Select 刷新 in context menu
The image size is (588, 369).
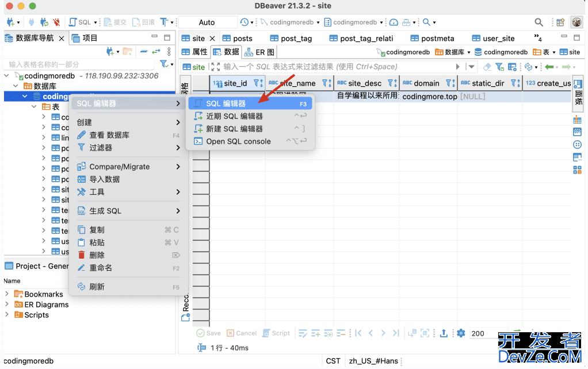pos(128,287)
